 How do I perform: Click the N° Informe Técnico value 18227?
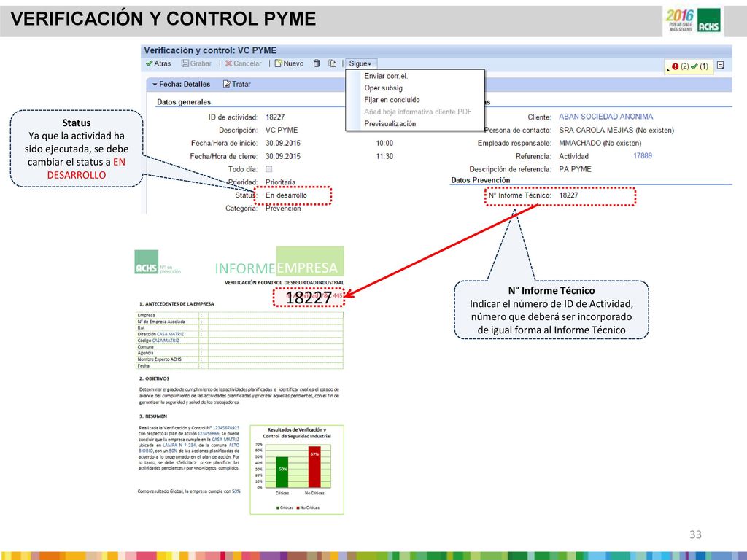point(569,195)
